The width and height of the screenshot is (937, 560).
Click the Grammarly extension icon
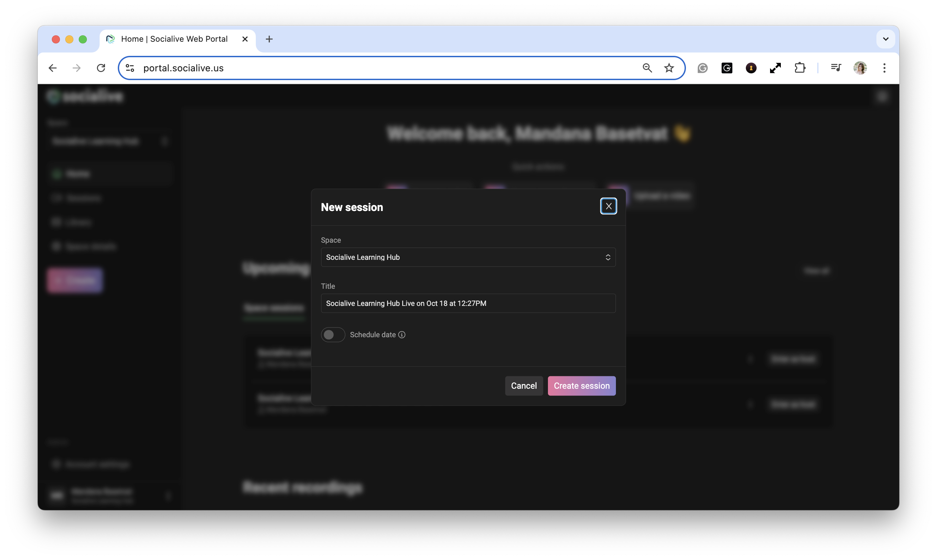(702, 68)
